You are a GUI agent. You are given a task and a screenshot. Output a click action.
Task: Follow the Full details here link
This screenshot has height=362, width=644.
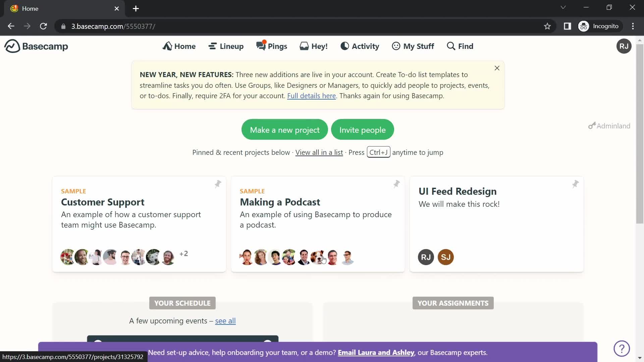point(311,96)
